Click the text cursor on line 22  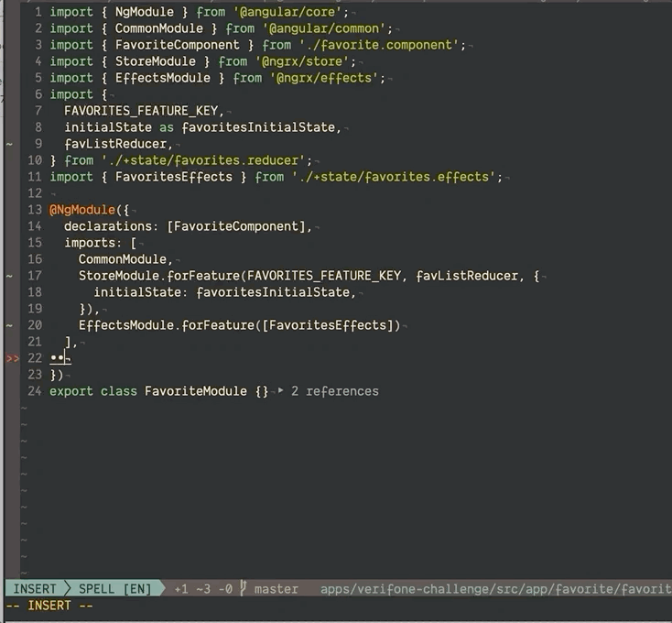(65, 357)
